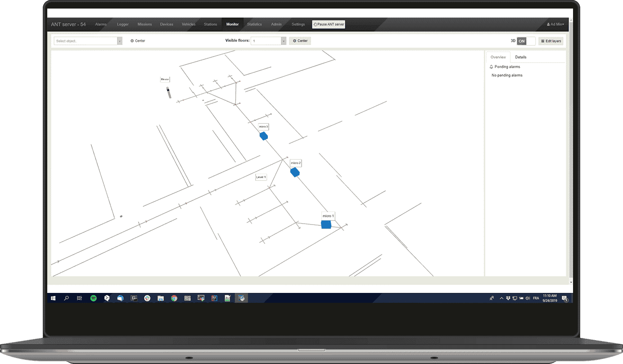Click the Pause ANT server button

tap(329, 24)
